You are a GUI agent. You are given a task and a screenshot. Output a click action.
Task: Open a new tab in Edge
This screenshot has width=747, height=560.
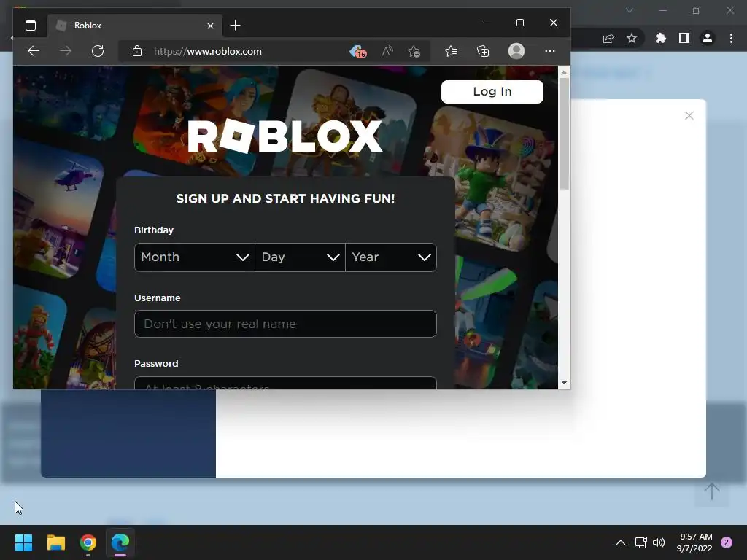[x=235, y=26]
